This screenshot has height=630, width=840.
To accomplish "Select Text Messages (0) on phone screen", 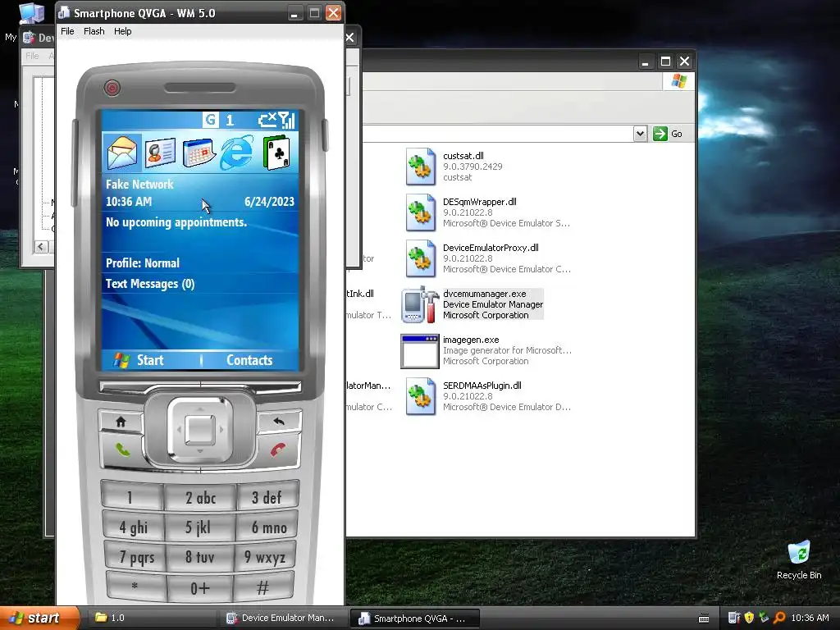I will [x=200, y=284].
